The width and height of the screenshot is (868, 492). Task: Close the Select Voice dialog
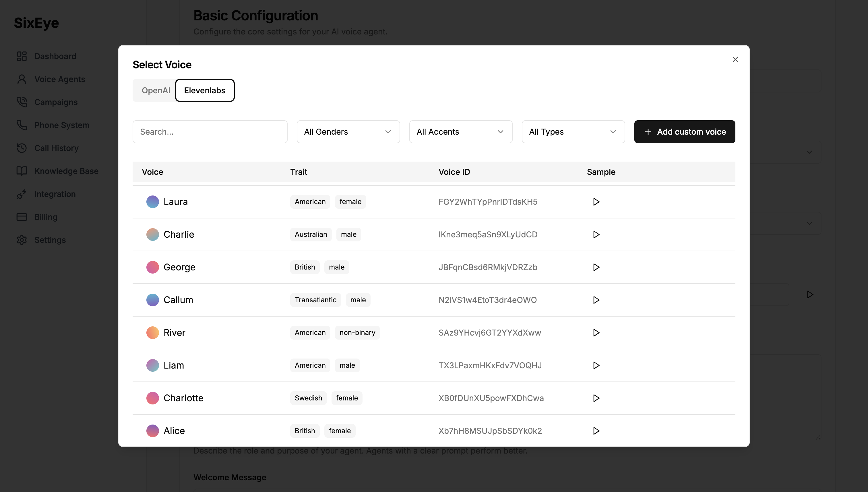(735, 59)
